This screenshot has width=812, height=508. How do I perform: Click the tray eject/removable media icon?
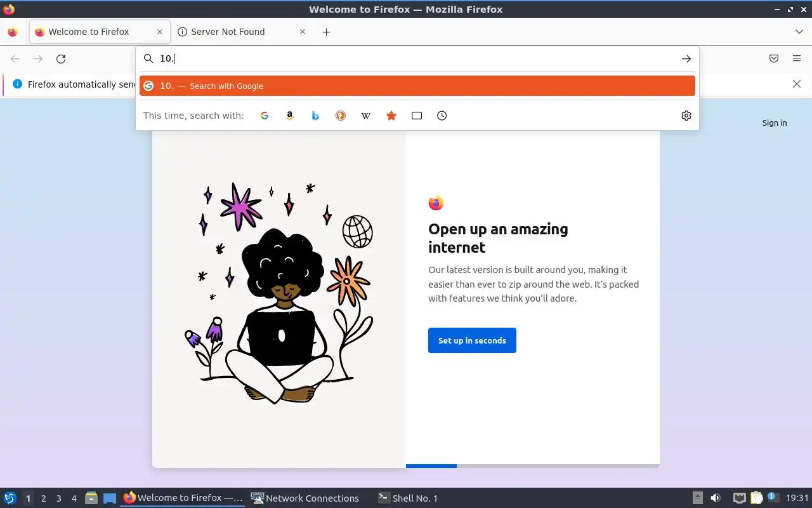[697, 498]
